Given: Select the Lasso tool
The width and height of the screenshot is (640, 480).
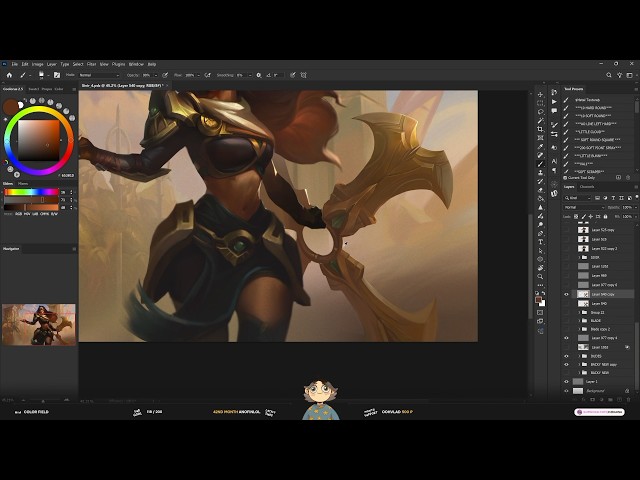Looking at the screenshot, I should pos(540,111).
